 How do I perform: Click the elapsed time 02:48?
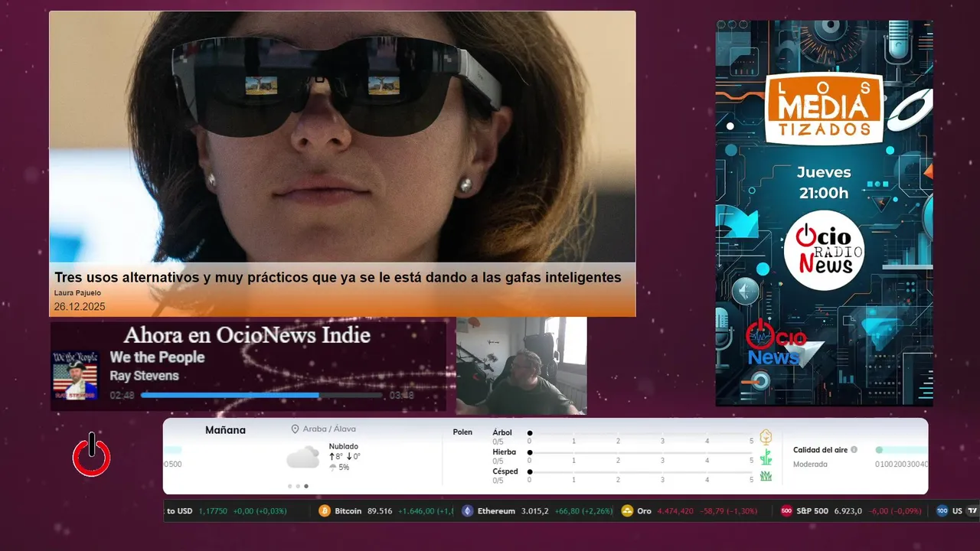[122, 396]
